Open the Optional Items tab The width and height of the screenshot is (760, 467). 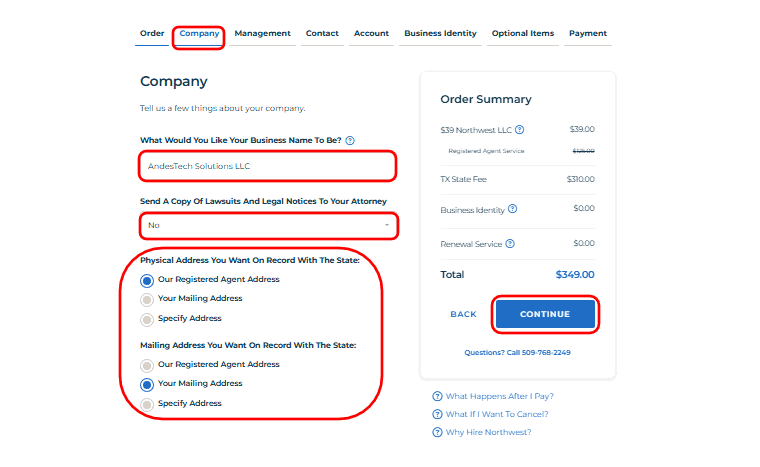[522, 34]
